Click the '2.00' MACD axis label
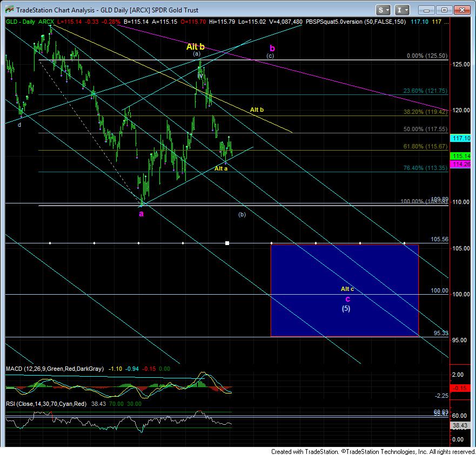The image size is (476, 455). coord(458,375)
